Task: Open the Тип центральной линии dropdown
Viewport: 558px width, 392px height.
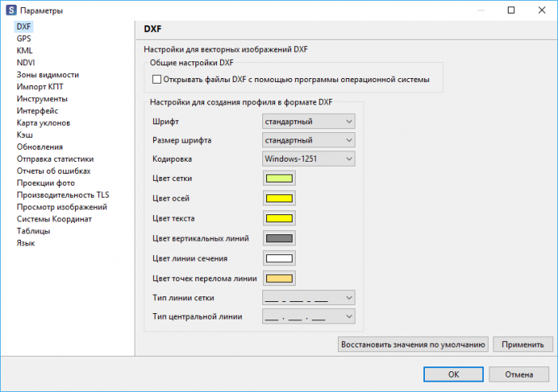Action: [x=308, y=316]
